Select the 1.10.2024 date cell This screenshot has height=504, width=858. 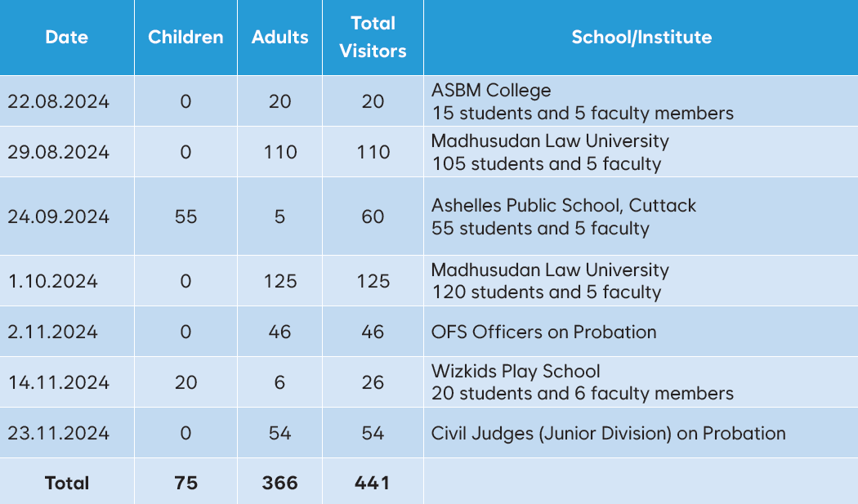point(52,281)
